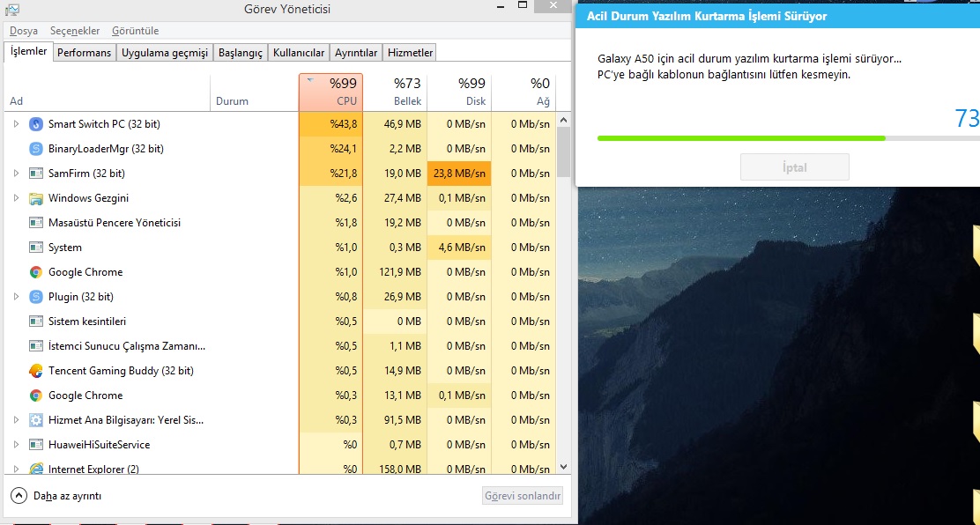The image size is (980, 525).
Task: Click the Smart Switch PC process icon
Action: coord(36,124)
